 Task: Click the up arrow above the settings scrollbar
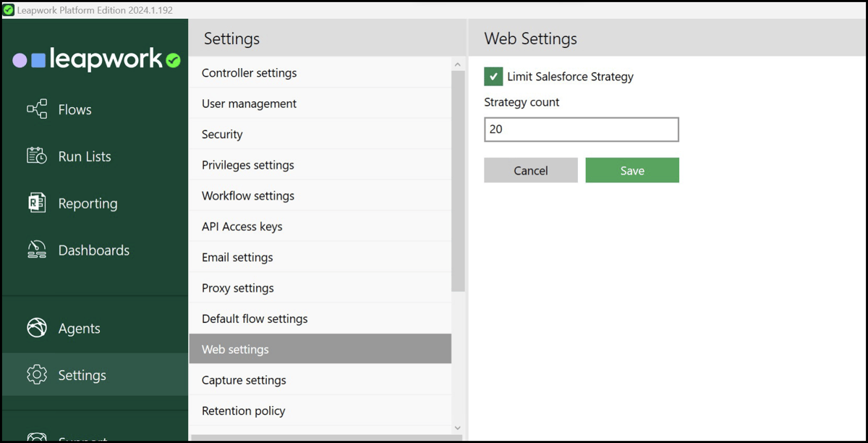coord(458,63)
